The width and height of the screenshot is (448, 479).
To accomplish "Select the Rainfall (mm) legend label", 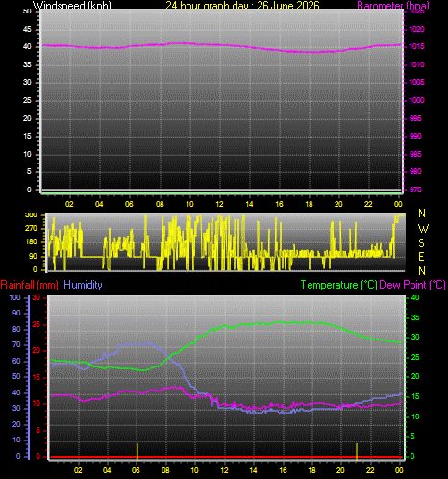I will tap(30, 285).
